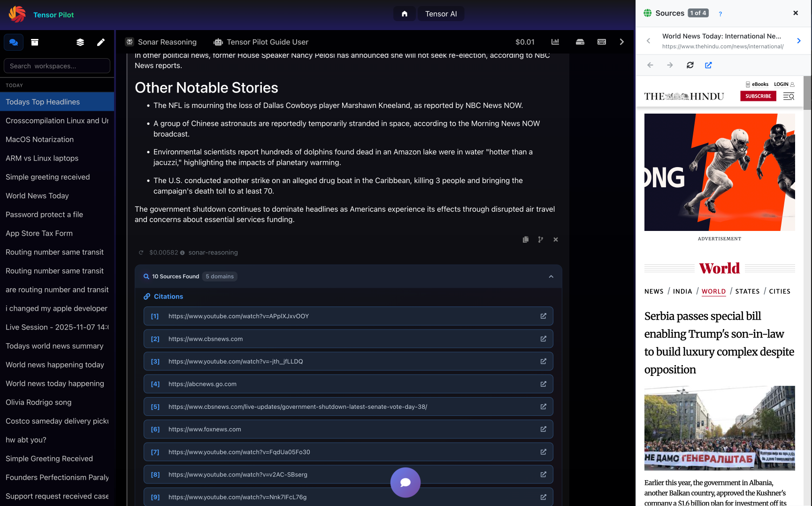Viewport: 812px width, 506px height.
Task: Regenerate response using the retry icon
Action: point(141,253)
